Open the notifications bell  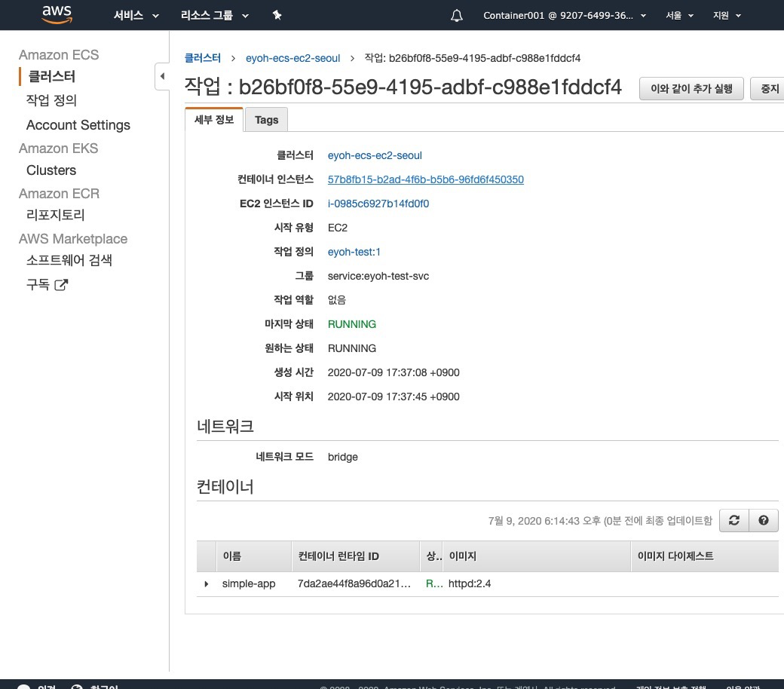coord(457,16)
